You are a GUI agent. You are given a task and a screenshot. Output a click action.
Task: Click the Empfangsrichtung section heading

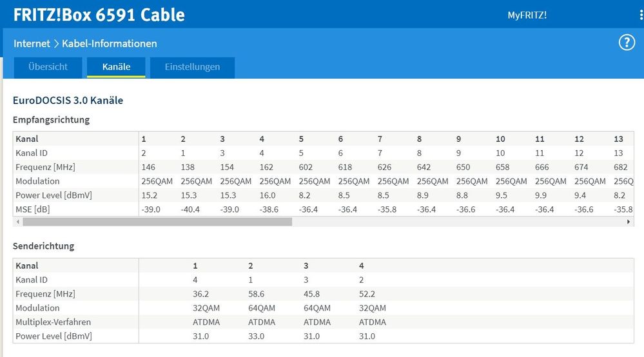pos(51,120)
